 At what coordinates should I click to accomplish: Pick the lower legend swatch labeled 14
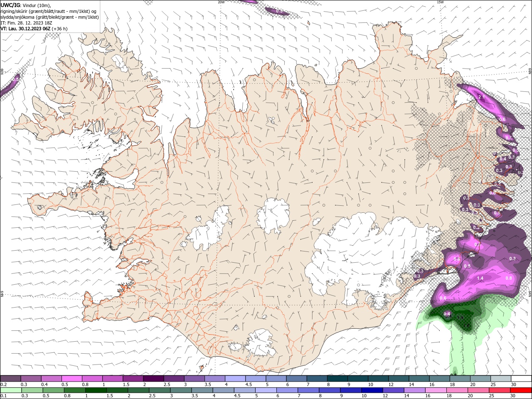point(414,390)
